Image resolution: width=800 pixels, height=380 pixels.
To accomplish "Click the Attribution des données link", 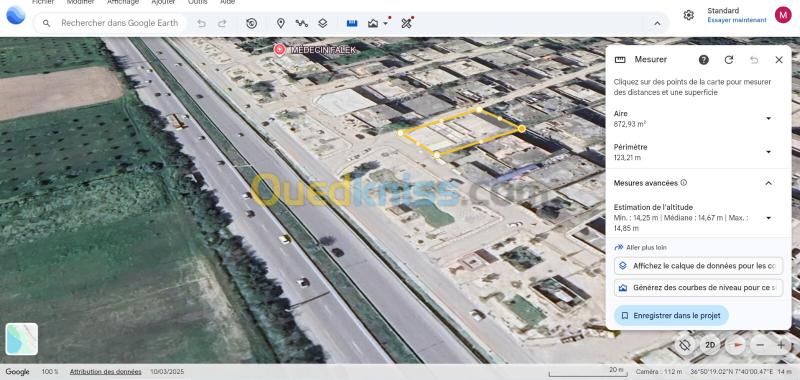I will click(x=106, y=372).
